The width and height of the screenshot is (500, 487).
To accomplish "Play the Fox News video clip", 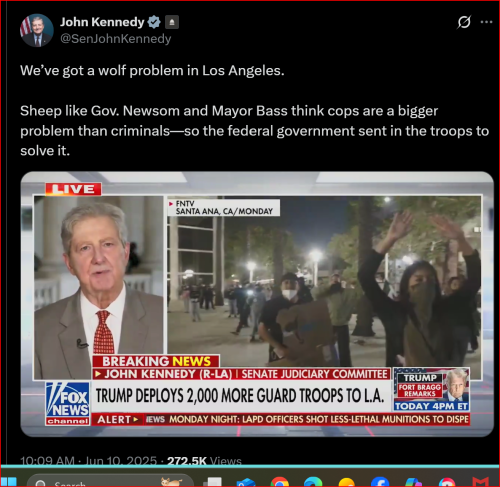I will coord(257,304).
